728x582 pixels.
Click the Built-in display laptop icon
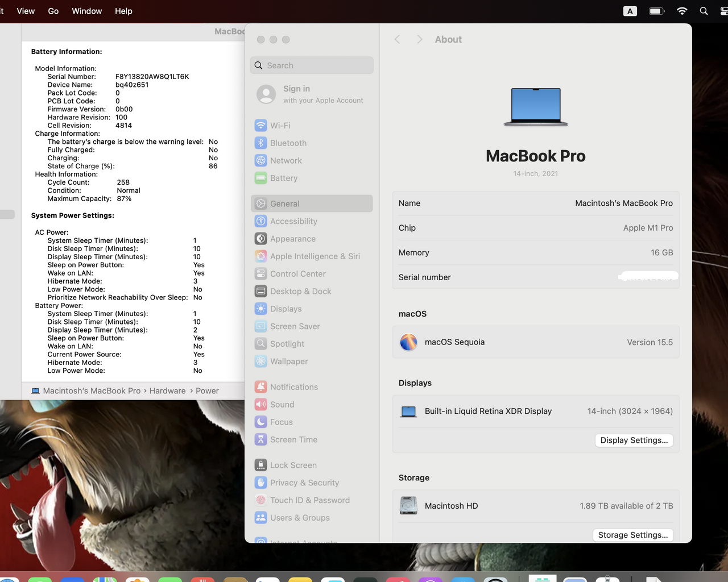(408, 411)
